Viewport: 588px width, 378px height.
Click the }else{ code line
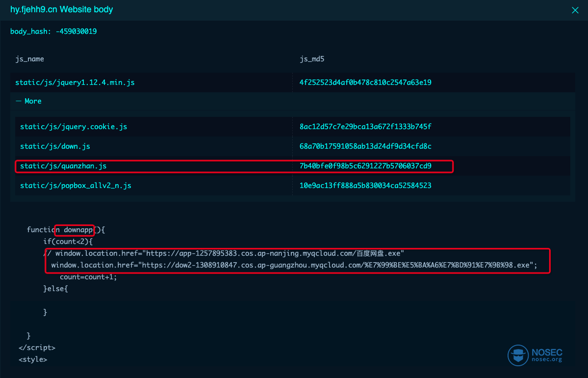(55, 289)
